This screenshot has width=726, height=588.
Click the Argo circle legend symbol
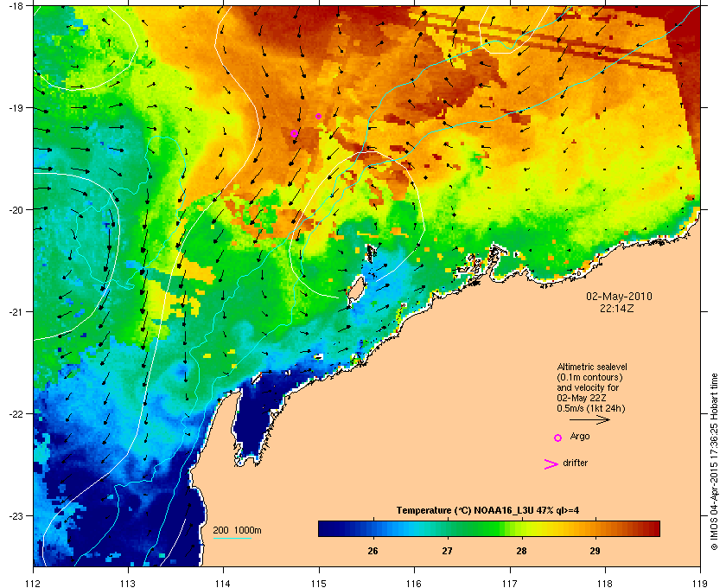558,438
